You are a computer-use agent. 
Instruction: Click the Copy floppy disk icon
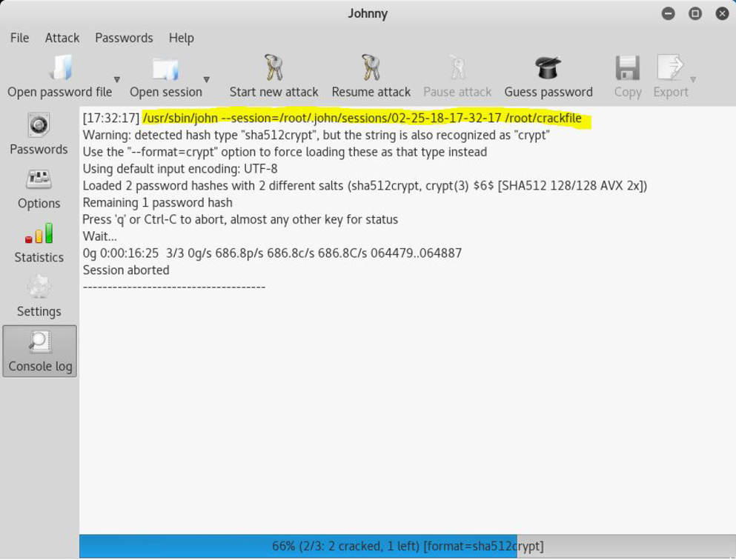[628, 68]
